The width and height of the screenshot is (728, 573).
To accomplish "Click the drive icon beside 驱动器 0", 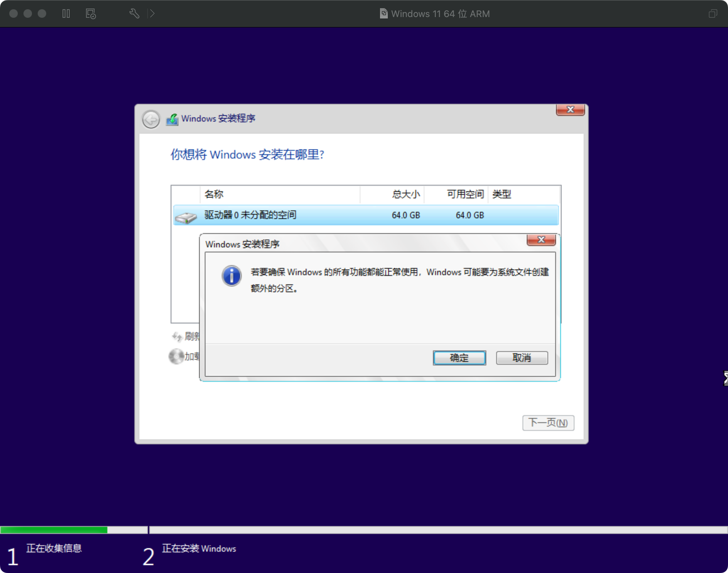I will point(186,217).
